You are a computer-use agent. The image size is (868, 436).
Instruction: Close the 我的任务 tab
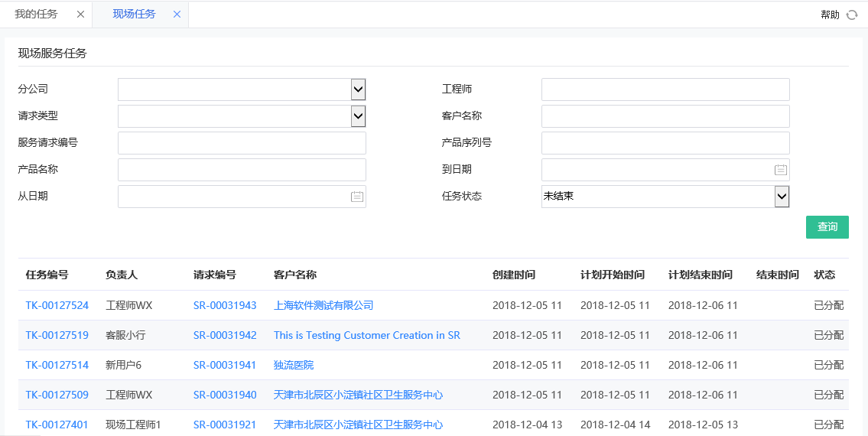pyautogui.click(x=80, y=15)
